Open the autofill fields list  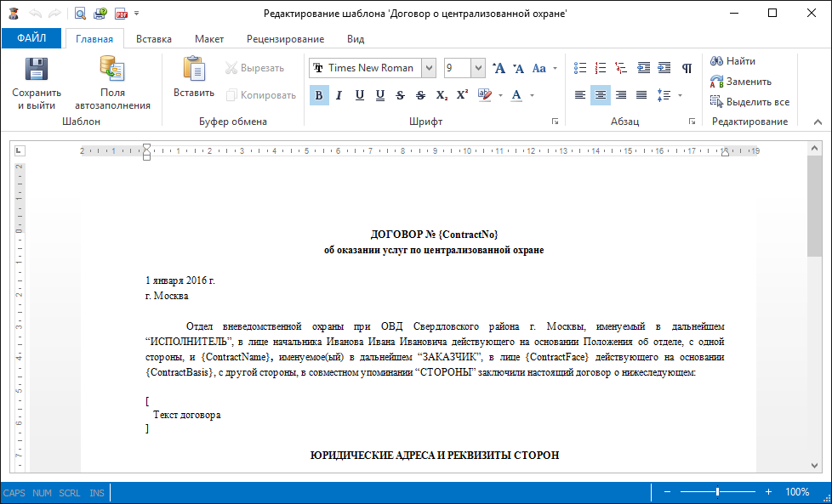click(x=112, y=83)
